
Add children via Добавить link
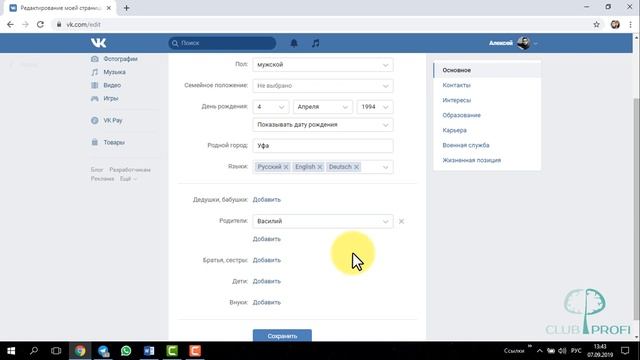267,281
